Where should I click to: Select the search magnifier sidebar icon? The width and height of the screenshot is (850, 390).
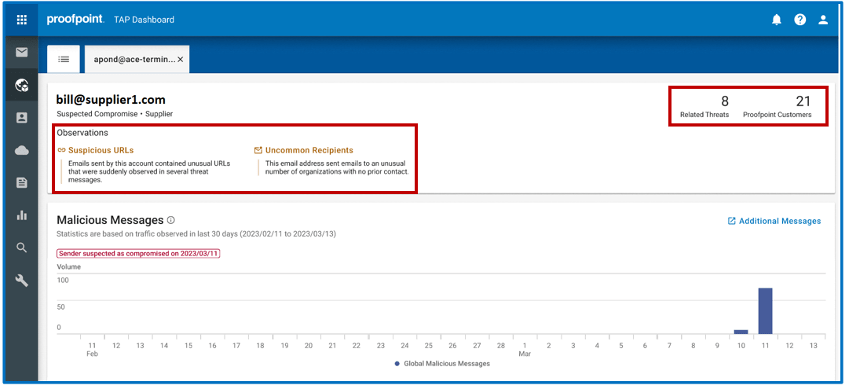coord(22,248)
